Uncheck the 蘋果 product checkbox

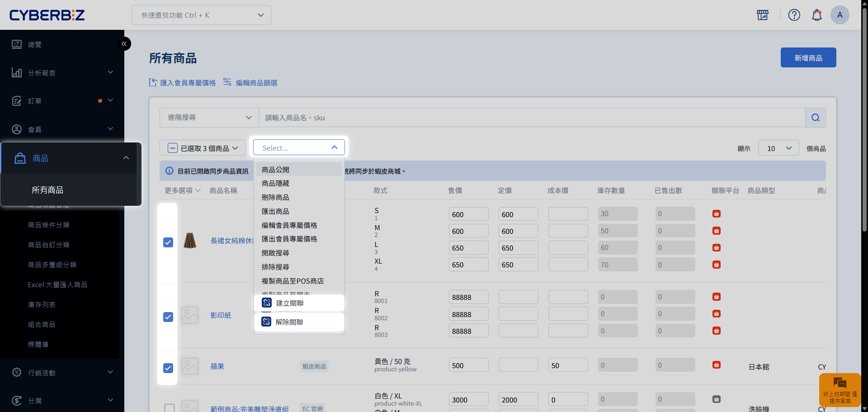pyautogui.click(x=168, y=368)
